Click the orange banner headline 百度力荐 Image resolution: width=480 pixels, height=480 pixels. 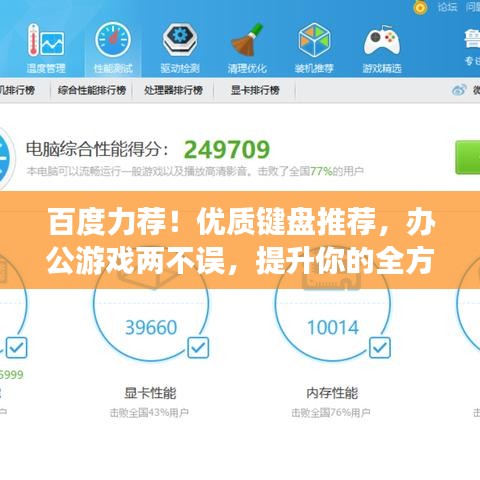241,241
